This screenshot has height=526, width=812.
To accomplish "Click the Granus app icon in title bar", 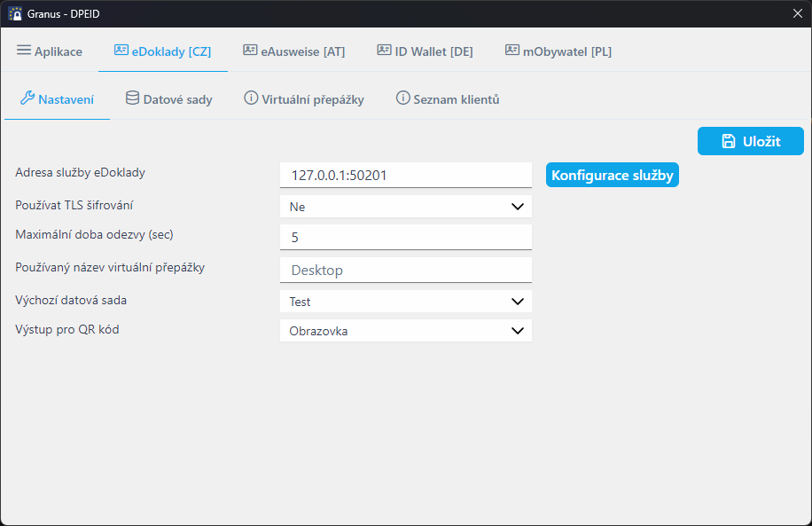I will (15, 13).
